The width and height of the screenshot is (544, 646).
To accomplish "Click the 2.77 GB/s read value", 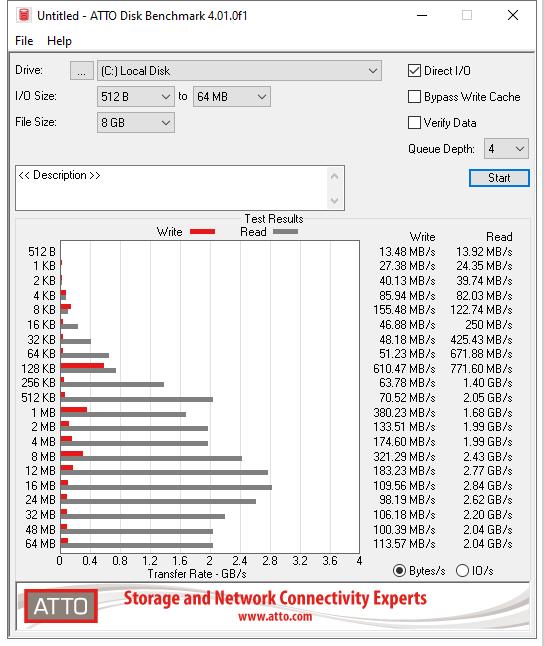I will [488, 471].
